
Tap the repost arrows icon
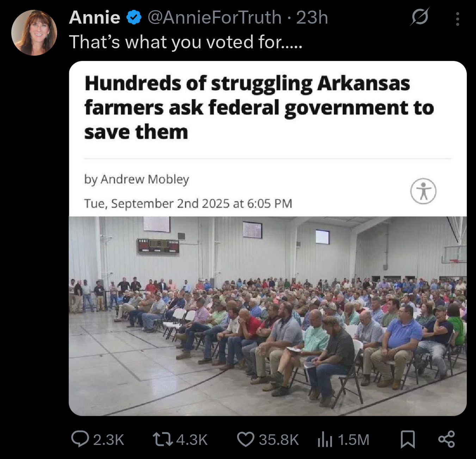tap(163, 440)
